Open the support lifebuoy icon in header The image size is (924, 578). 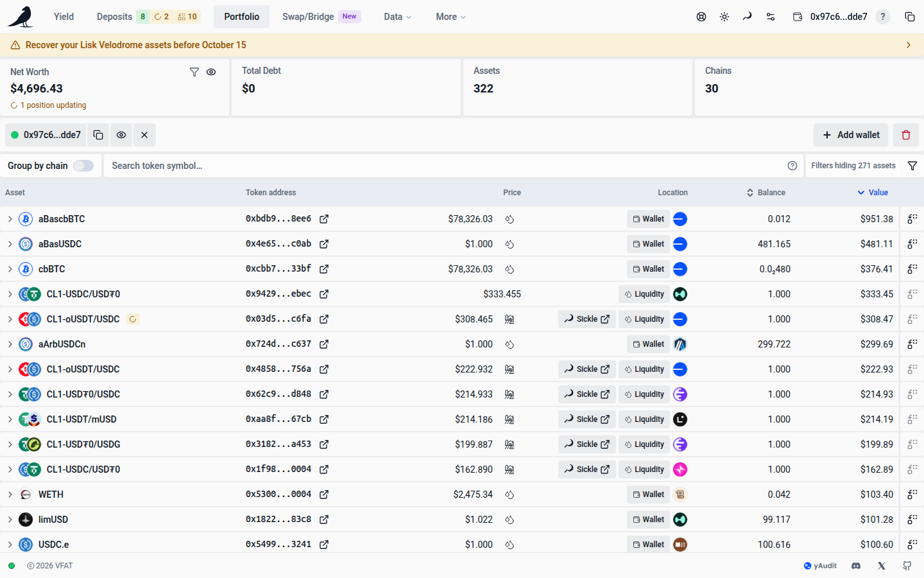pyautogui.click(x=701, y=17)
